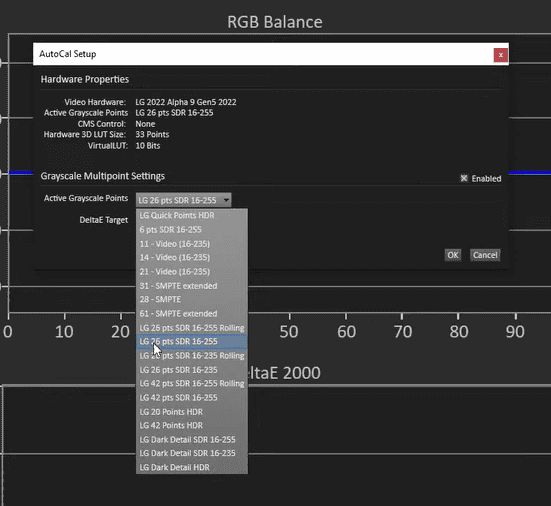Viewport: 551px width, 506px height.
Task: Select LG 42 pts SDR 16-255 Rolling
Action: 192,383
